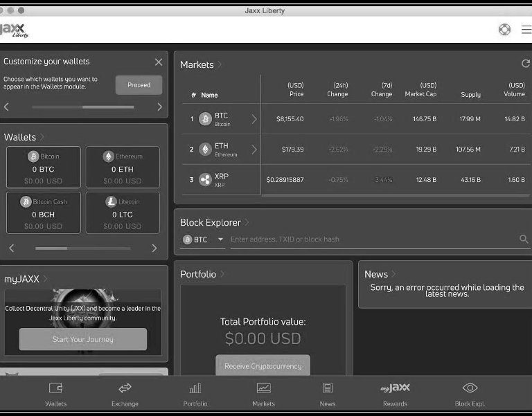Viewport: 532px width, 416px height.
Task: Click the Ethereum coin icon in Wallets
Action: tap(109, 156)
